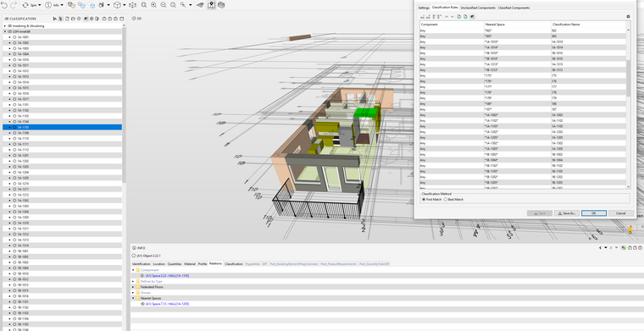Click the OK button in dialog
This screenshot has width=644, height=331.
[x=593, y=213]
